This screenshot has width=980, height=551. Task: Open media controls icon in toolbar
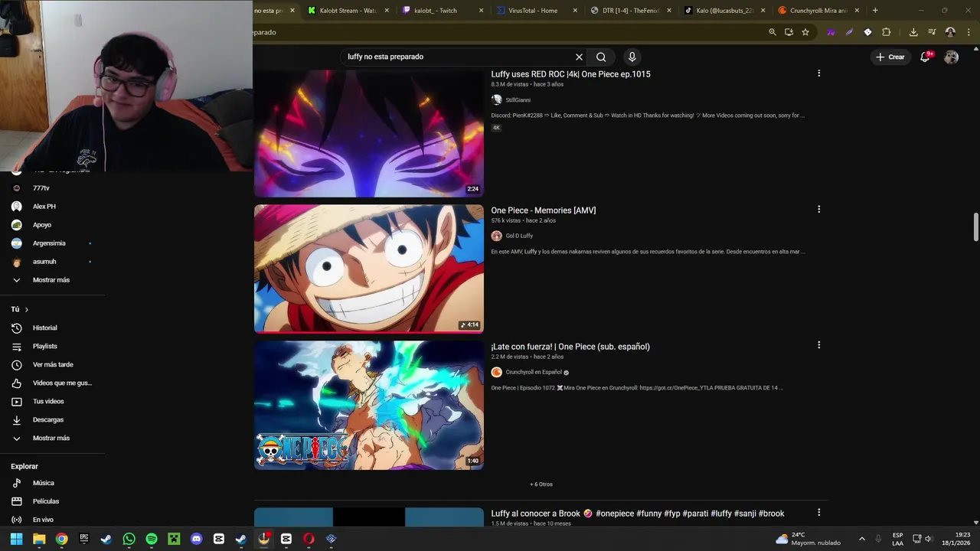[x=932, y=32]
